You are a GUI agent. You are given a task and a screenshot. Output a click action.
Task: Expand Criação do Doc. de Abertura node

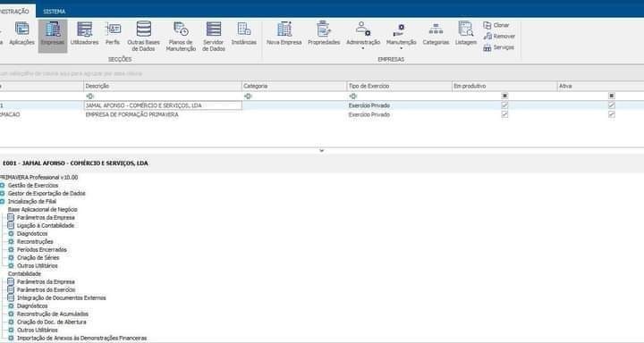click(11, 322)
